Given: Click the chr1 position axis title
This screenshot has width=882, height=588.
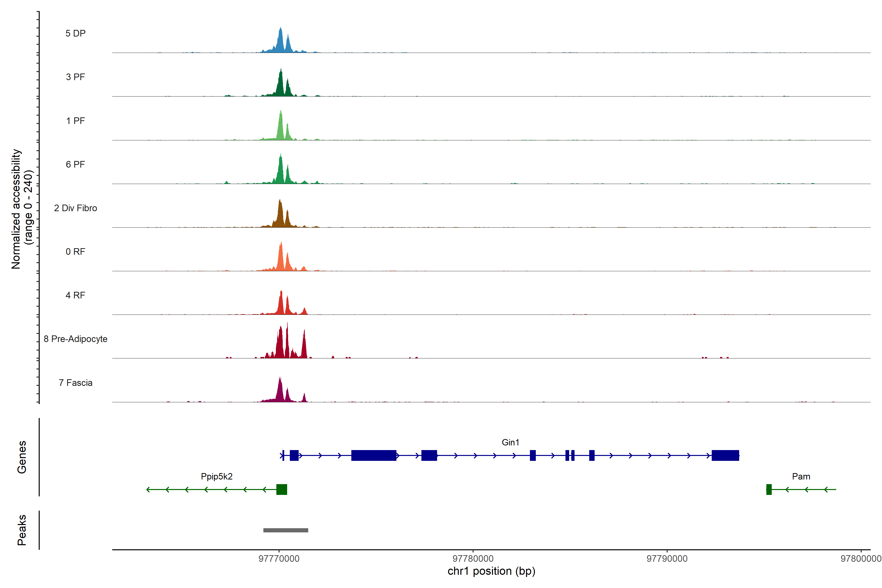Looking at the screenshot, I should [491, 571].
